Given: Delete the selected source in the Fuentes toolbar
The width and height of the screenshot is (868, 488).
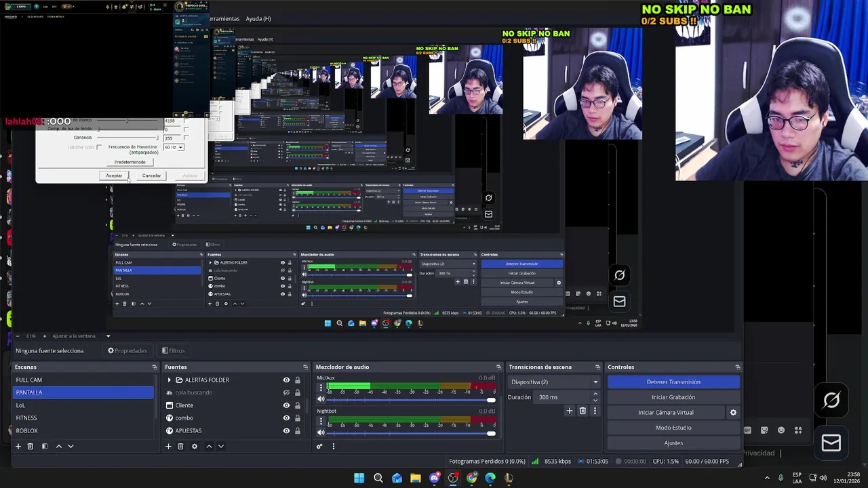Looking at the screenshot, I should (x=180, y=446).
